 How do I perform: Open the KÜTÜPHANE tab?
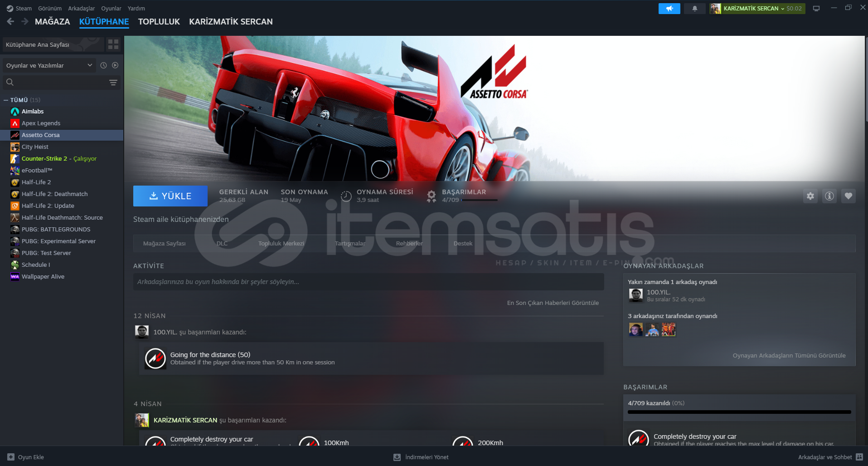(104, 21)
